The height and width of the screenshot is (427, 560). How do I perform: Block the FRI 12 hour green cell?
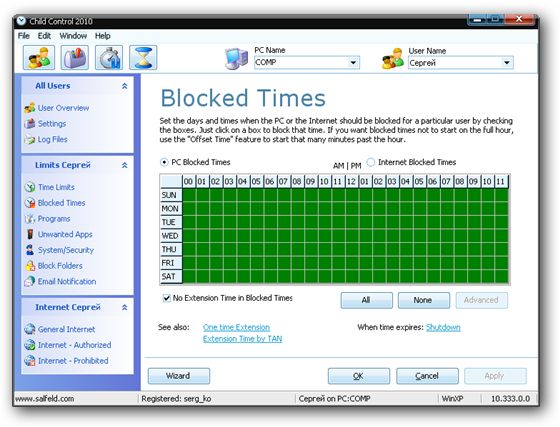[x=352, y=263]
